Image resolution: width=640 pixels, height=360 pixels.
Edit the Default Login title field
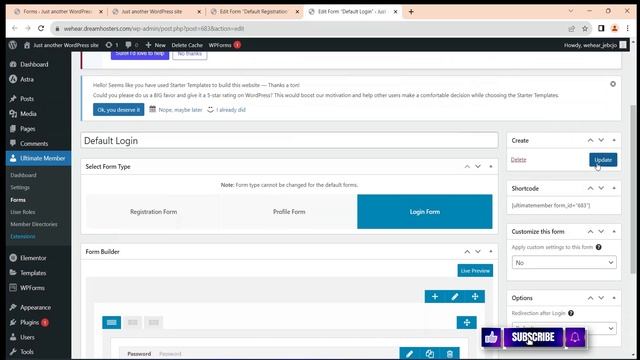tap(289, 141)
